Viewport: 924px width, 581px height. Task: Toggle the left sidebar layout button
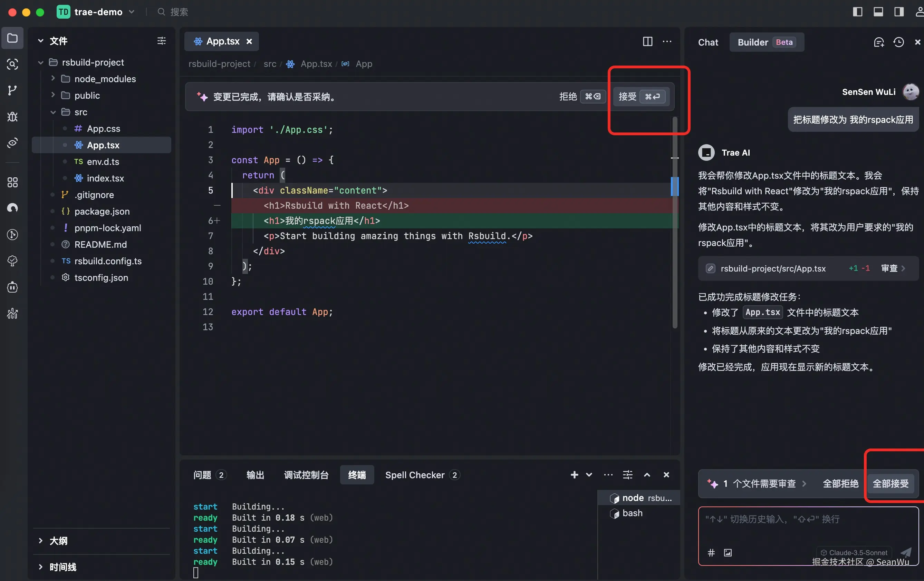tap(857, 12)
